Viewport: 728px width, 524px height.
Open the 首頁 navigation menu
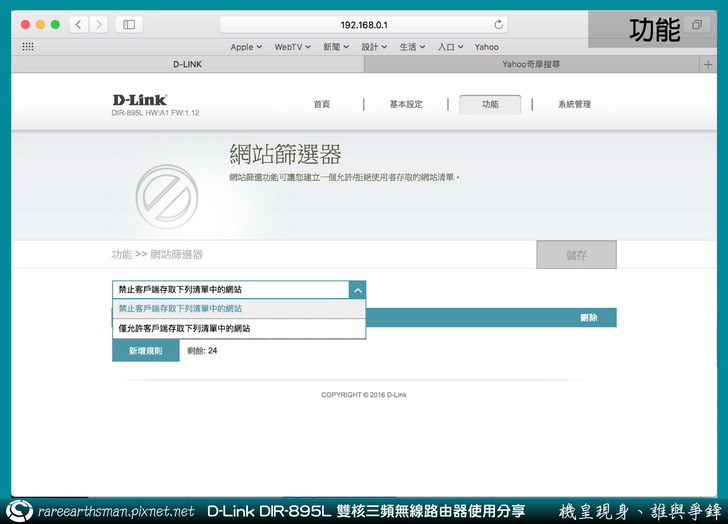321,104
